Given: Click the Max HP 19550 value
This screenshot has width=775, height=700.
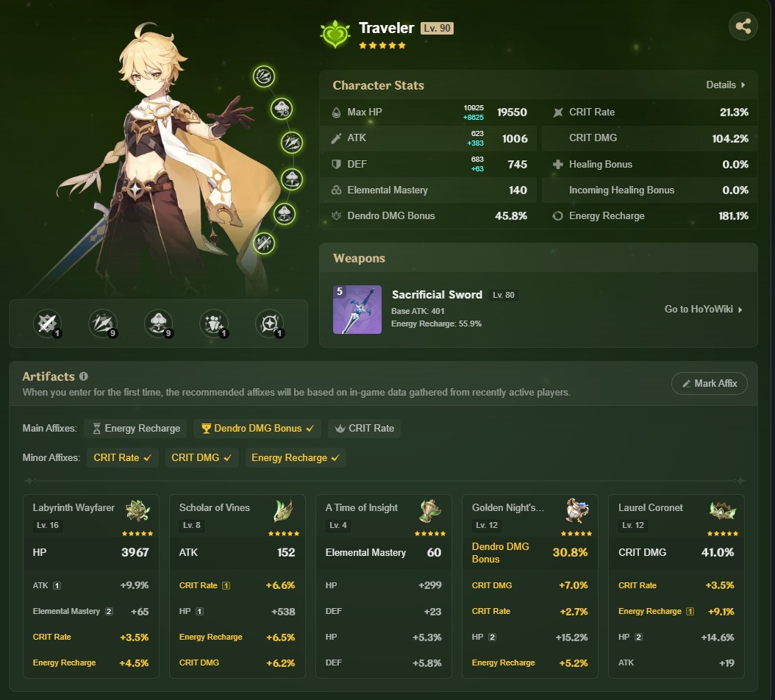Looking at the screenshot, I should (512, 113).
